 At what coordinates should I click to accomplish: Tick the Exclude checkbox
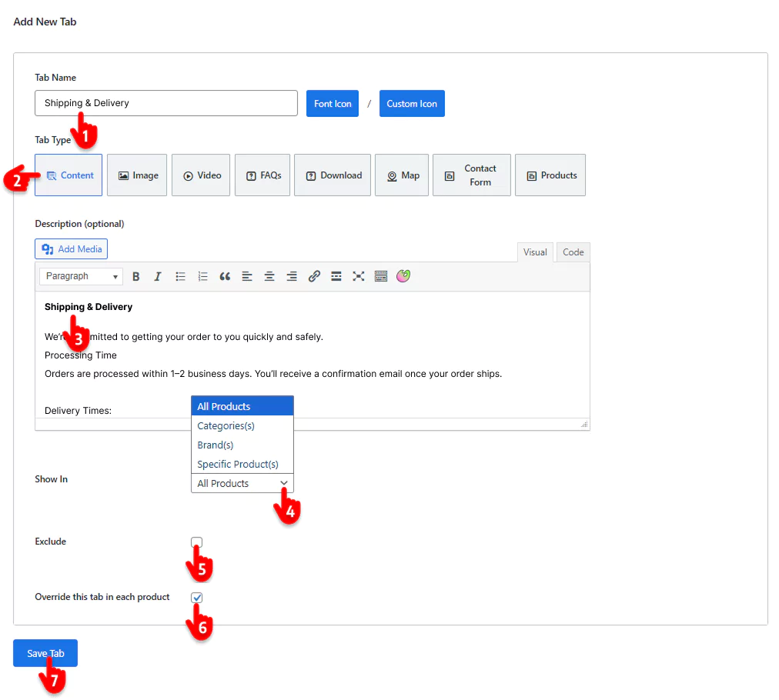click(x=197, y=542)
